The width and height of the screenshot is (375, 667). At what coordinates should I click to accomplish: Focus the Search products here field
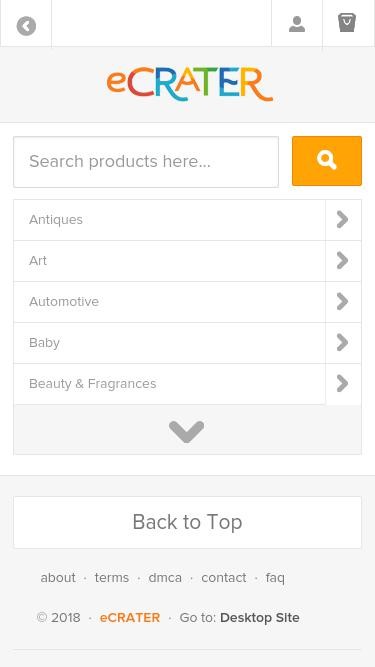(x=146, y=162)
